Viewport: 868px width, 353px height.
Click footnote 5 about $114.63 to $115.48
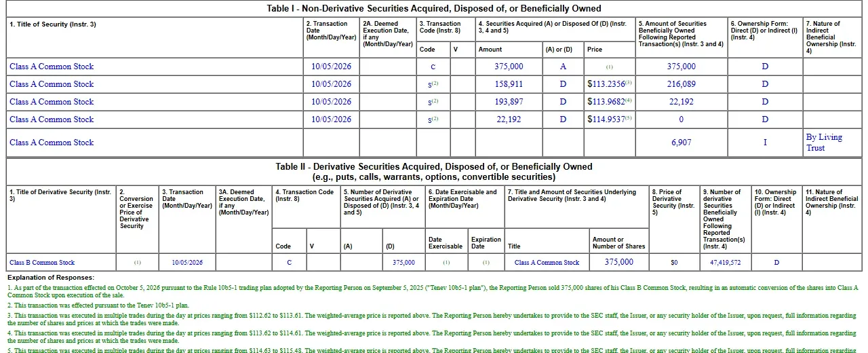(x=432, y=350)
